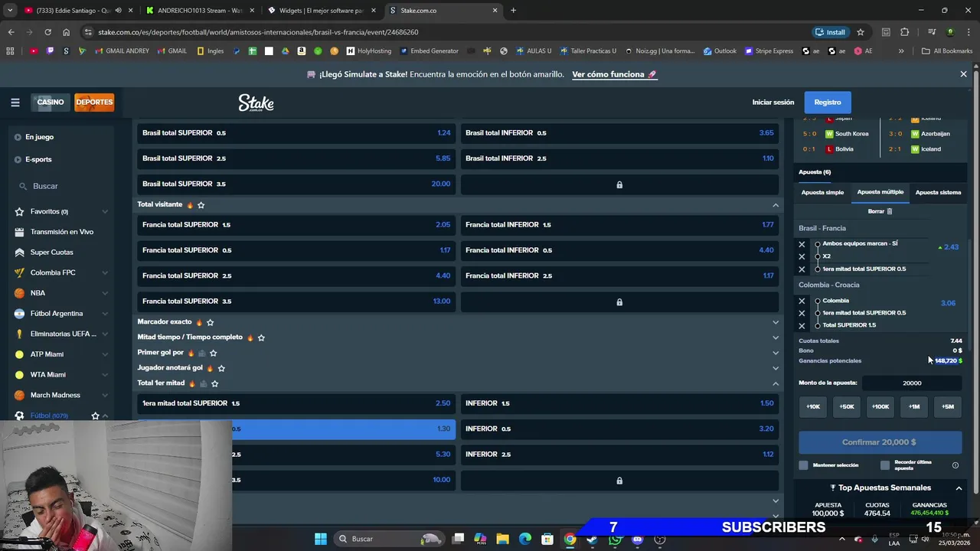Screen dimensions: 980x551
Task: Favorite the Fútbol category star
Action: 95,416
